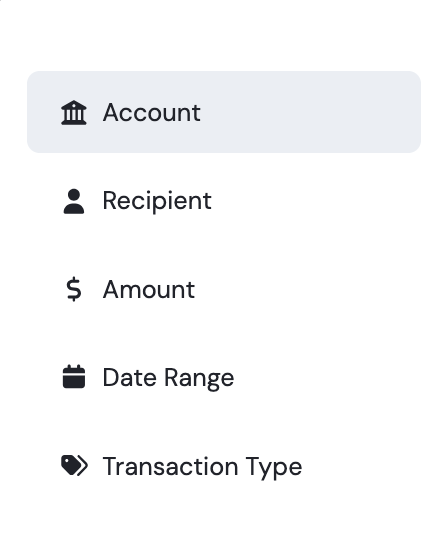Click the 'Account' text label

pyautogui.click(x=151, y=112)
